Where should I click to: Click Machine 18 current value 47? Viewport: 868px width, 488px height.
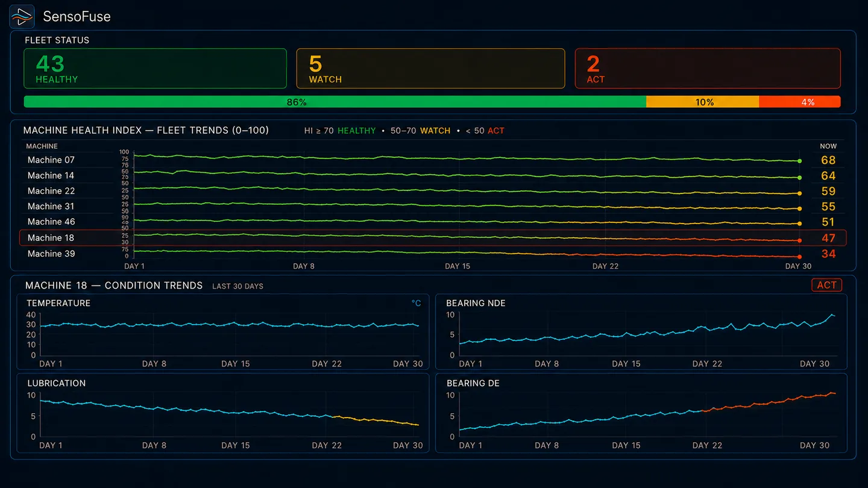(x=828, y=238)
